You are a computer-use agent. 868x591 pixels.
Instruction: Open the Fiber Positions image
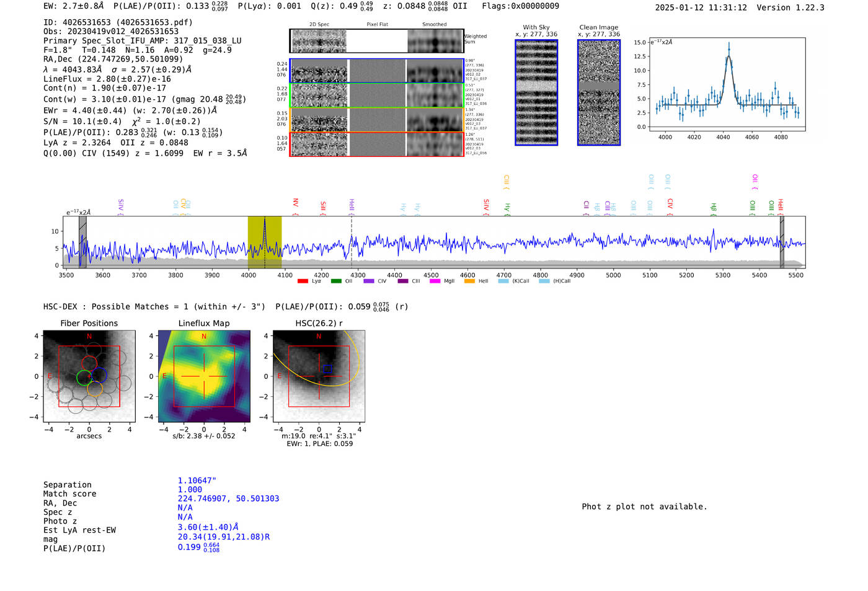89,376
